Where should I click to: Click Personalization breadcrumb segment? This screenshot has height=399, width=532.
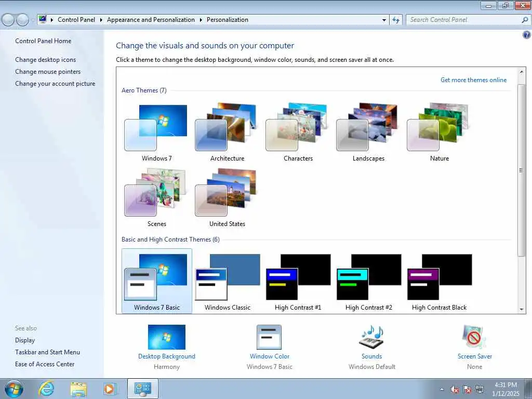click(x=228, y=20)
